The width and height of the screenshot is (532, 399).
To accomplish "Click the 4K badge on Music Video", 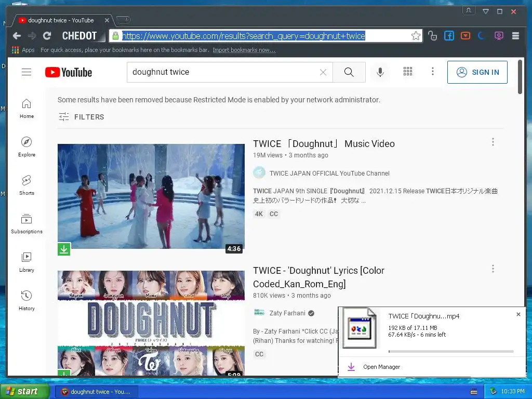I will [259, 214].
